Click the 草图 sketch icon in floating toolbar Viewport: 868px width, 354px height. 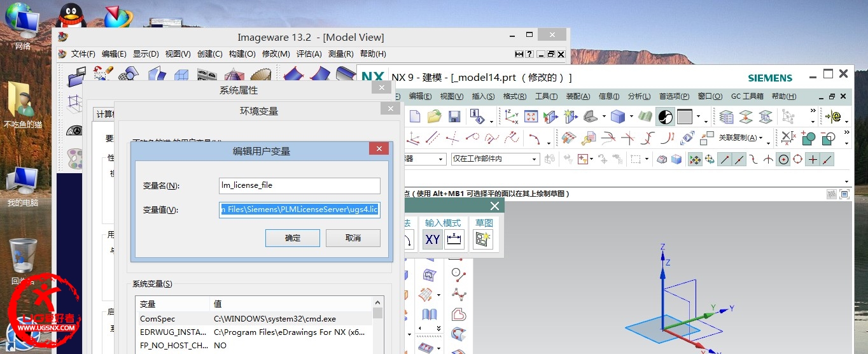pos(483,239)
